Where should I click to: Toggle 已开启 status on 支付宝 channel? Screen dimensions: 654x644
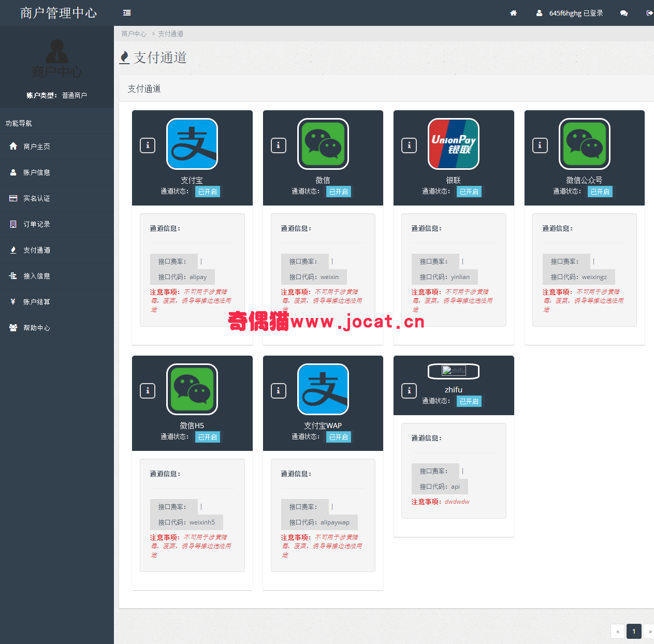[208, 192]
